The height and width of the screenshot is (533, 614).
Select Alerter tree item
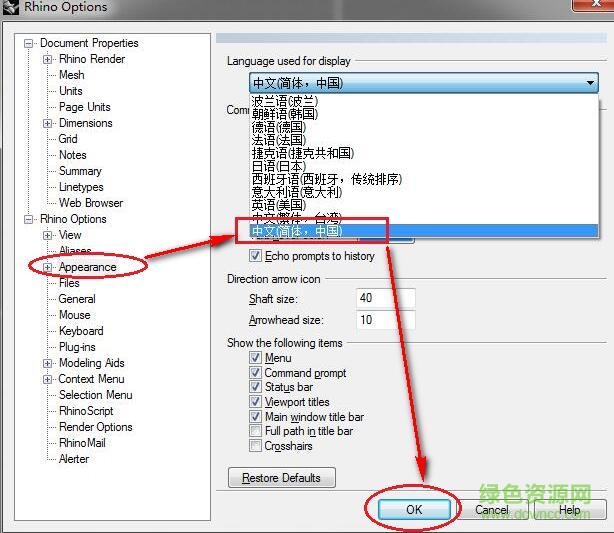[x=74, y=459]
